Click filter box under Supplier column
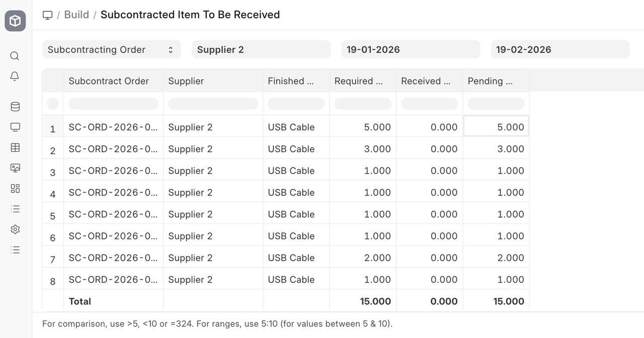This screenshot has width=644, height=338. point(213,104)
